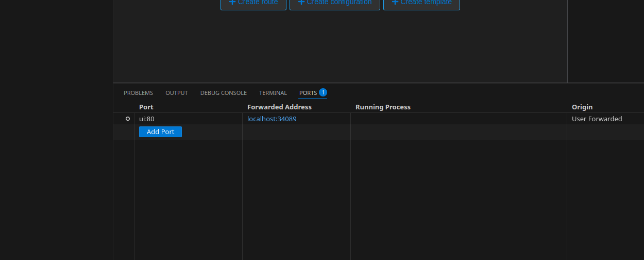Click the Origin column header
644x260 pixels.
point(582,107)
